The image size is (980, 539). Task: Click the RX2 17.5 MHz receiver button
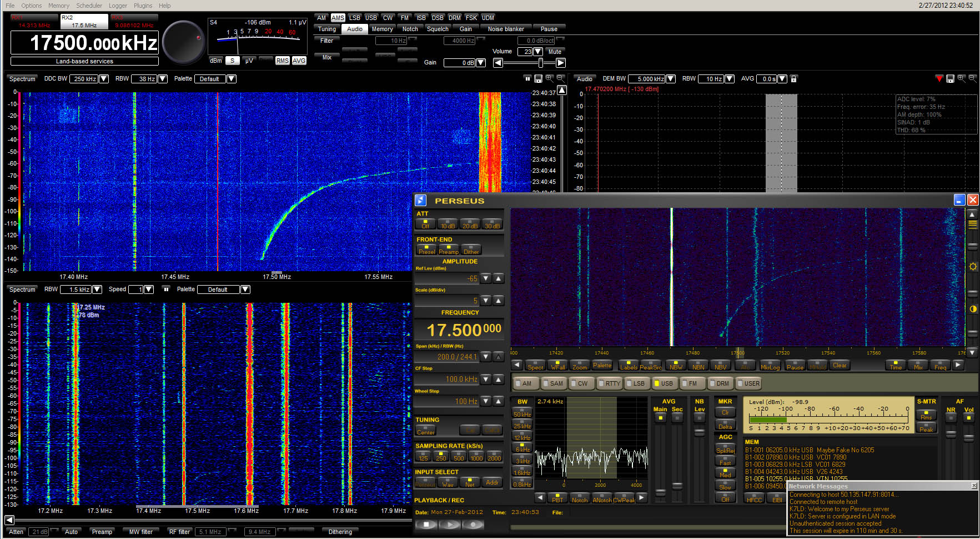coord(84,21)
